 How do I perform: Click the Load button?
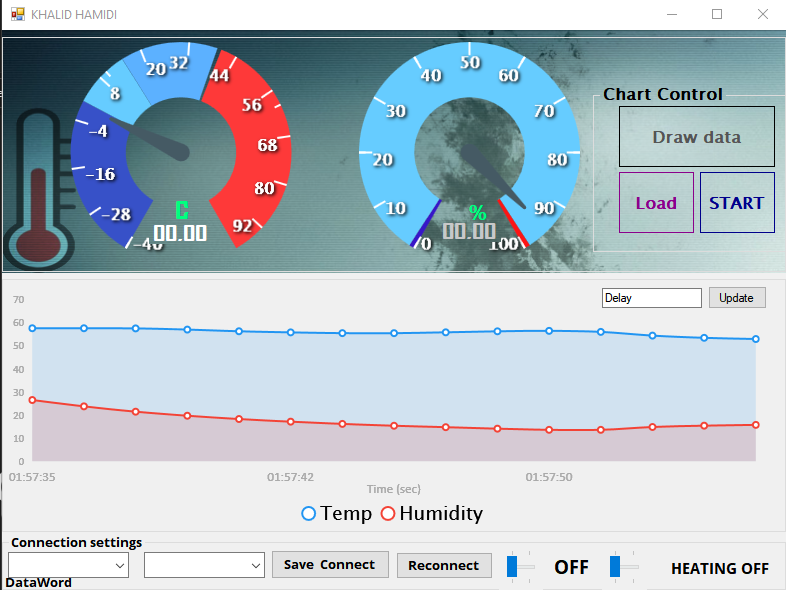pos(656,203)
